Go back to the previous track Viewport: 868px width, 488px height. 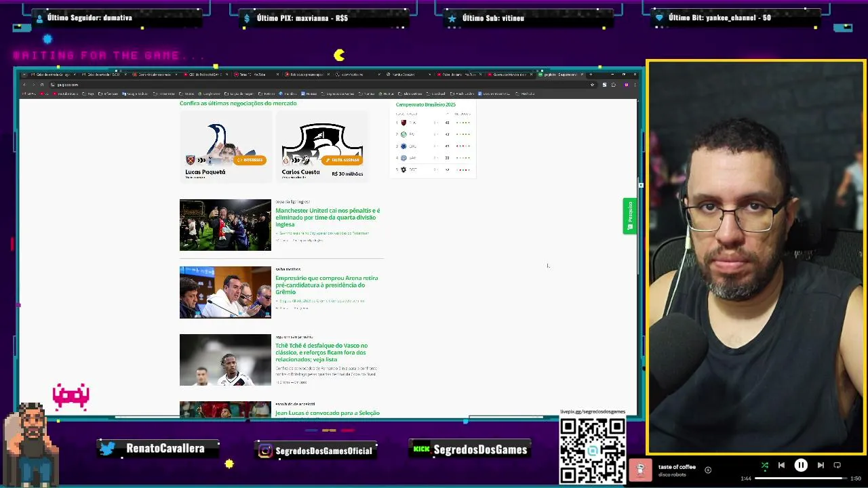[781, 465]
